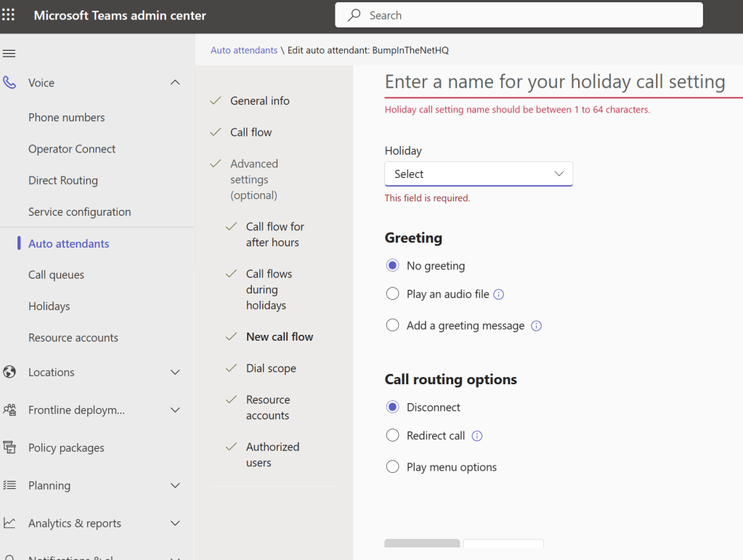Select the Redirect call radio option
Image resolution: width=743 pixels, height=560 pixels.
(x=393, y=436)
